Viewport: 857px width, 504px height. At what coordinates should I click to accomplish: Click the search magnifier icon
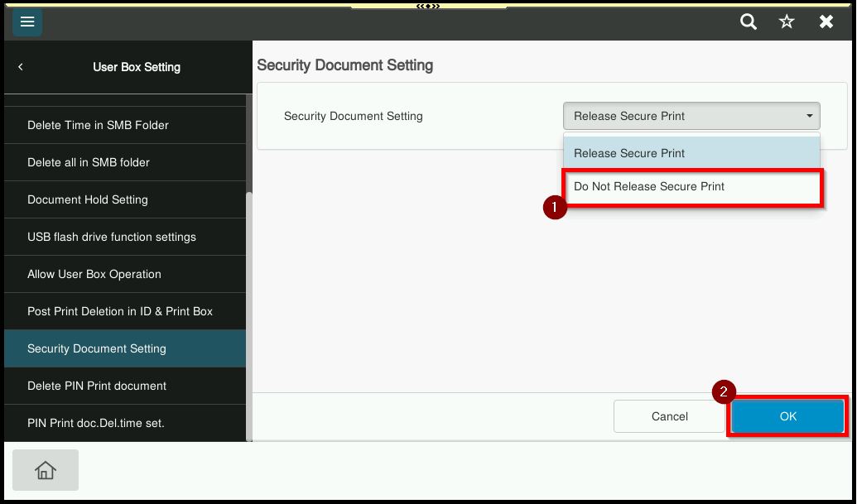coord(749,22)
